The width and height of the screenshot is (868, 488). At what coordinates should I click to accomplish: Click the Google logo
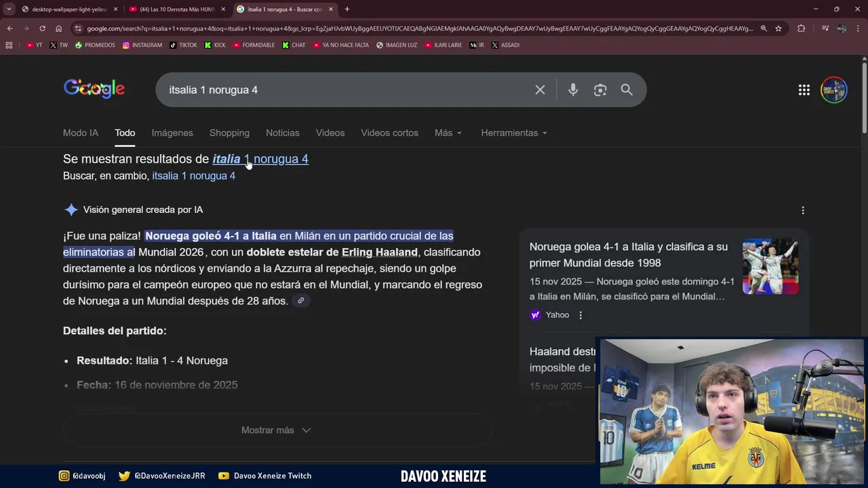[x=94, y=89]
